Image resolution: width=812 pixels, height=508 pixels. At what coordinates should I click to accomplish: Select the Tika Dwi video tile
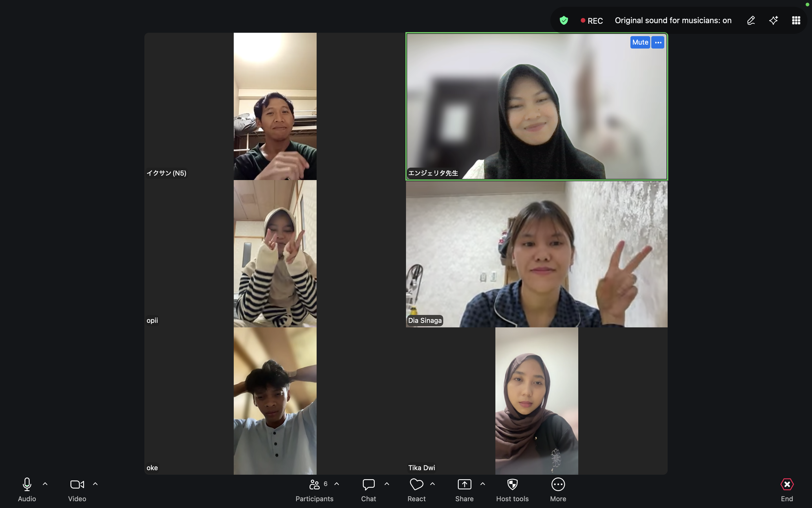point(537,401)
